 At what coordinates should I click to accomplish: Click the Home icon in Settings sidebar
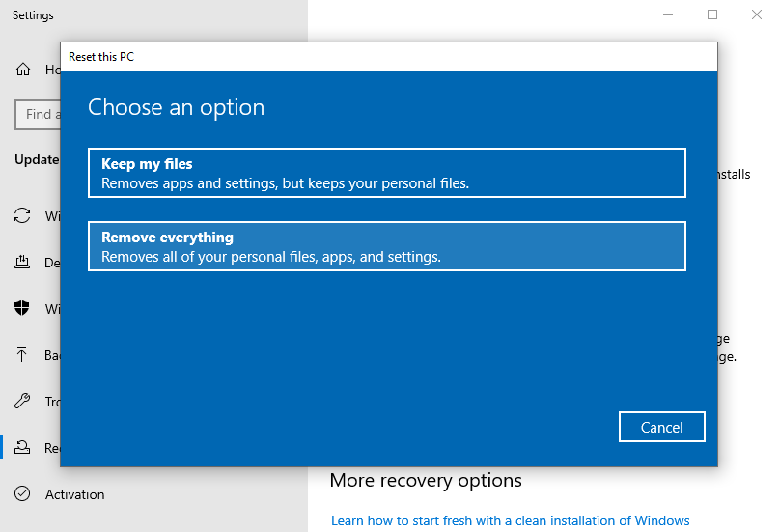pyautogui.click(x=23, y=70)
